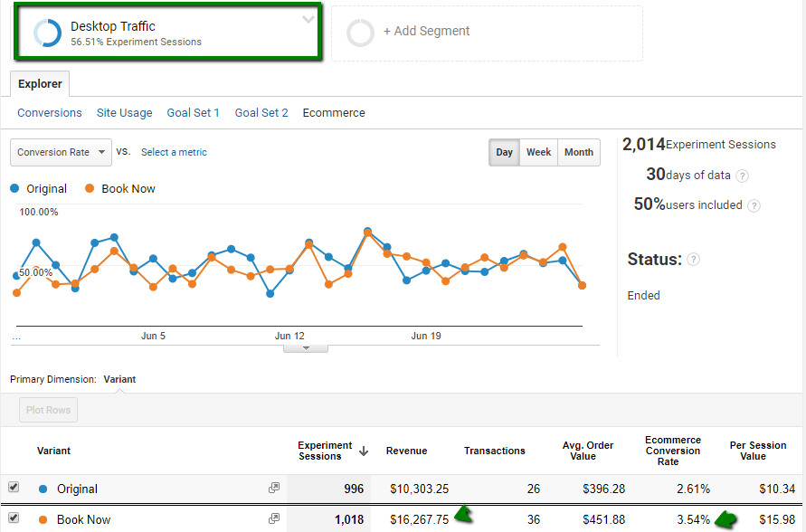Click help icon beside days of data
Screen dimensions: 806x532
click(742, 176)
